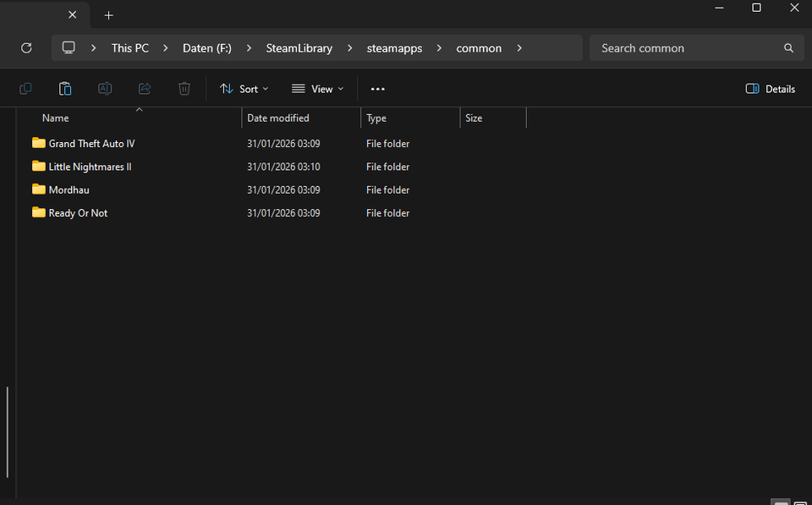This screenshot has height=505, width=812.
Task: Sort by Date modified column header
Action: (x=278, y=118)
